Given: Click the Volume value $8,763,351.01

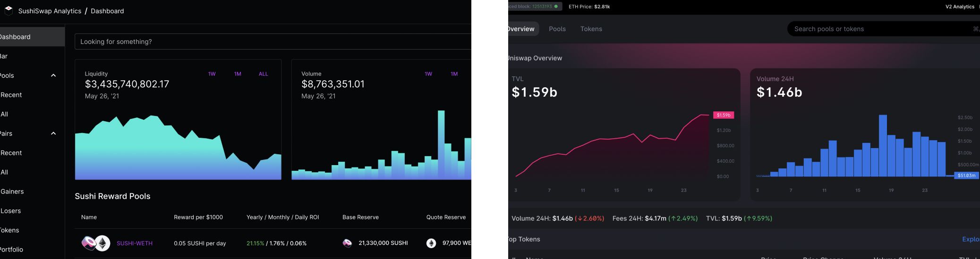Looking at the screenshot, I should [x=333, y=84].
